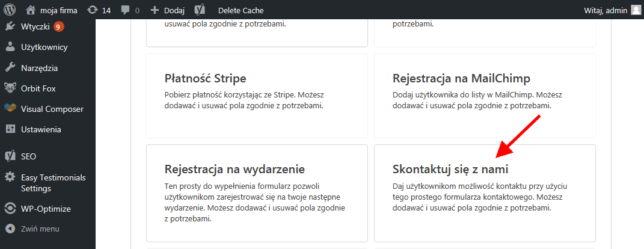
Task: Choose the Płatność Stripe template heading
Action: (x=206, y=78)
